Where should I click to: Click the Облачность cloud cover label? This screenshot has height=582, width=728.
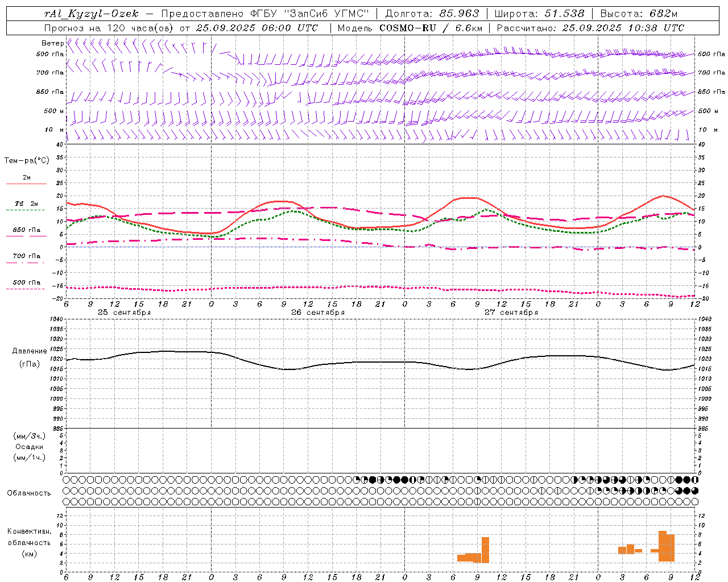click(x=29, y=493)
